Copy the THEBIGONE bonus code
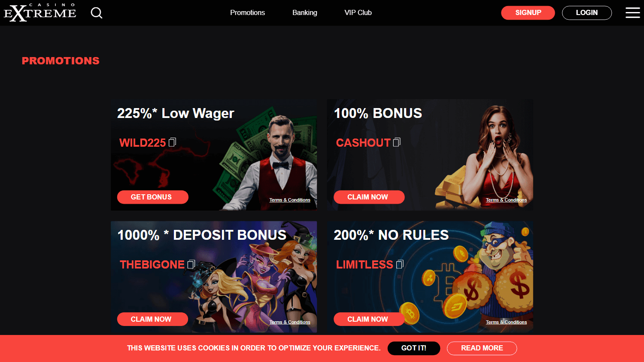Screen dimensions: 644x362 191,264
